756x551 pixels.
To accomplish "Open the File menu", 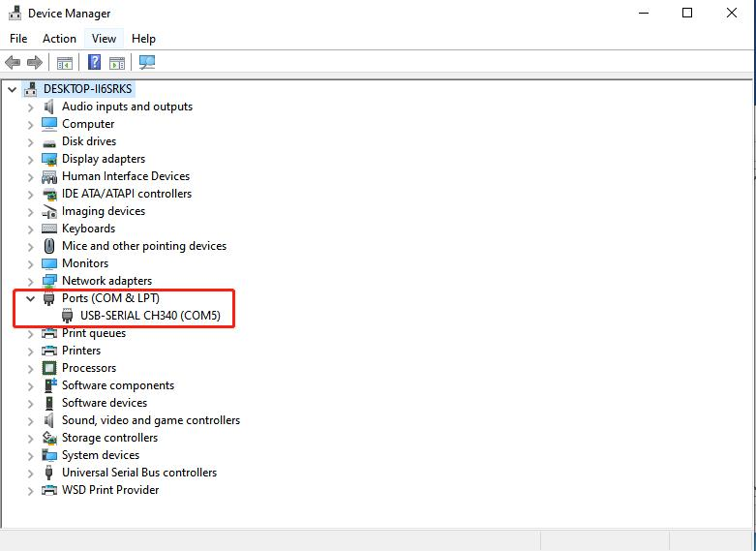I will click(x=18, y=39).
